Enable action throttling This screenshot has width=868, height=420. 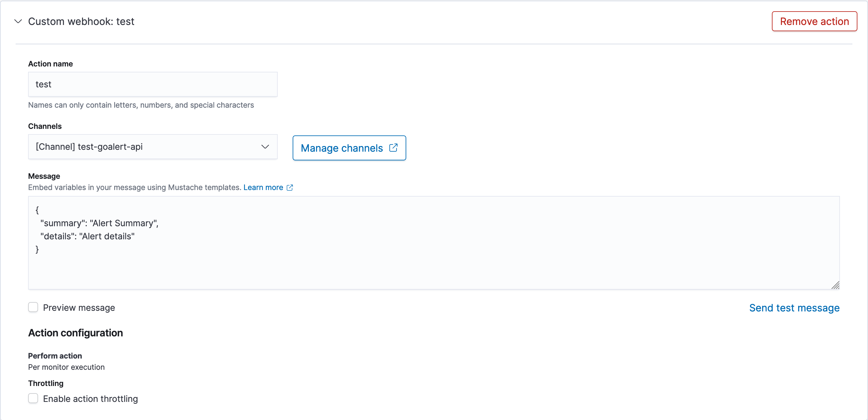(x=33, y=398)
